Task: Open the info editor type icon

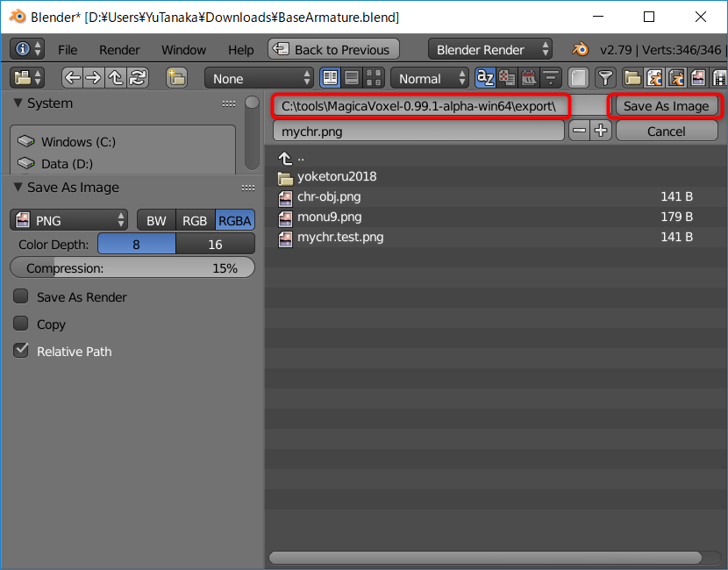Action: coord(27,49)
